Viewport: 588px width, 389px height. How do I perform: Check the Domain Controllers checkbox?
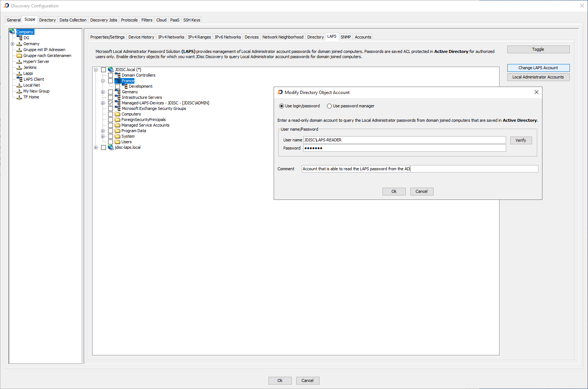point(110,75)
